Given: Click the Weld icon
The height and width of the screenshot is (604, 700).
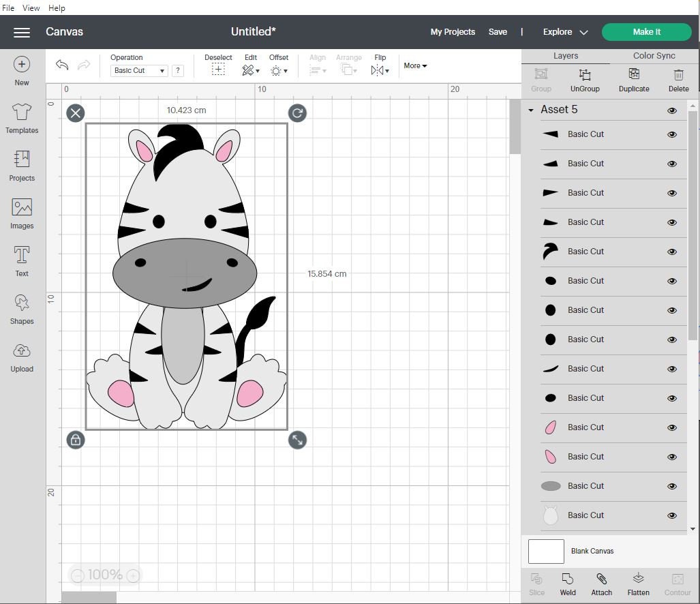Looking at the screenshot, I should pos(568,584).
